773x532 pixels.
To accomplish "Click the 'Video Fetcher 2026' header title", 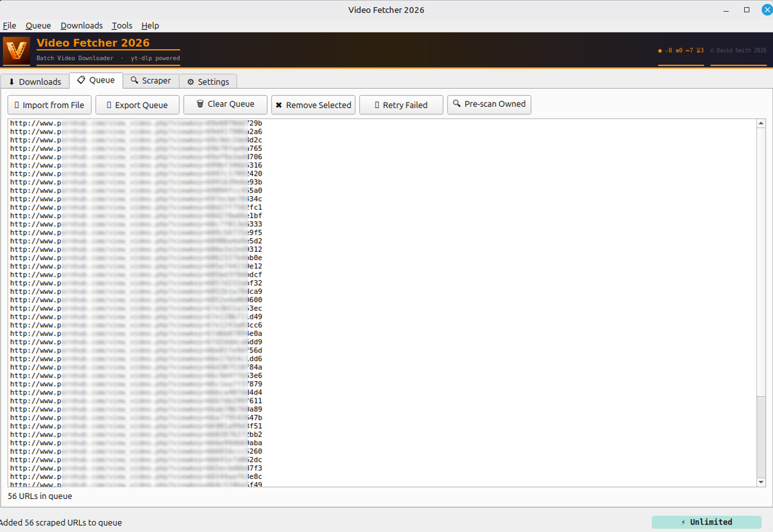I will (93, 43).
